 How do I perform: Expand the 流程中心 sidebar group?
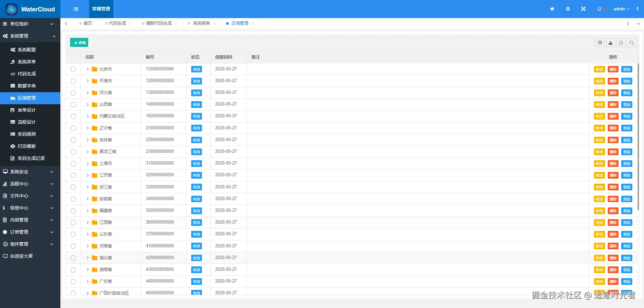click(x=30, y=184)
